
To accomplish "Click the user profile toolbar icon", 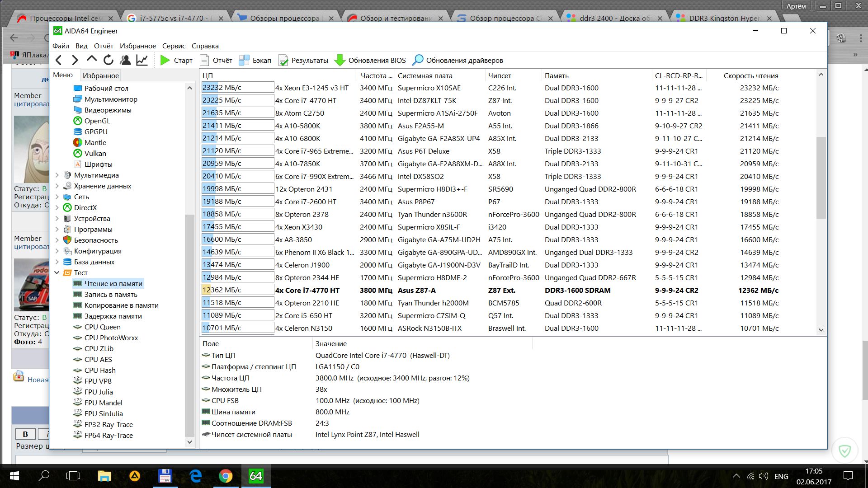I will [x=125, y=60].
